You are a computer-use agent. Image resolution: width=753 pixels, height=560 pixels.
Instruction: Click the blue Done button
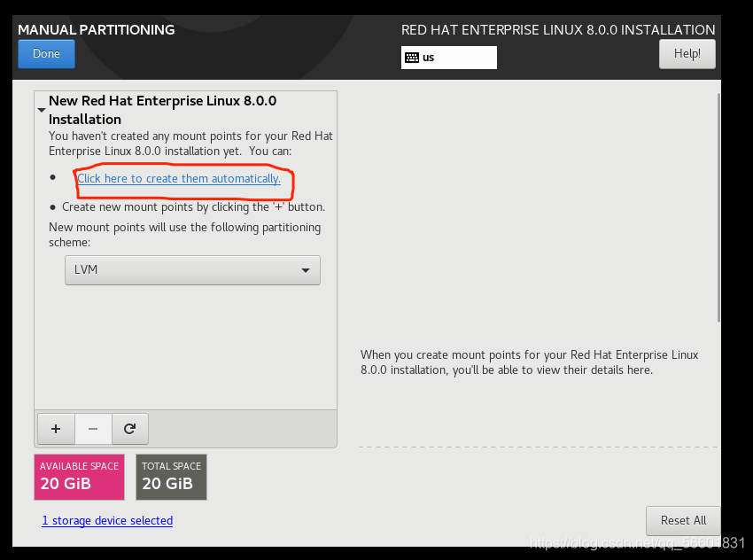click(x=47, y=54)
